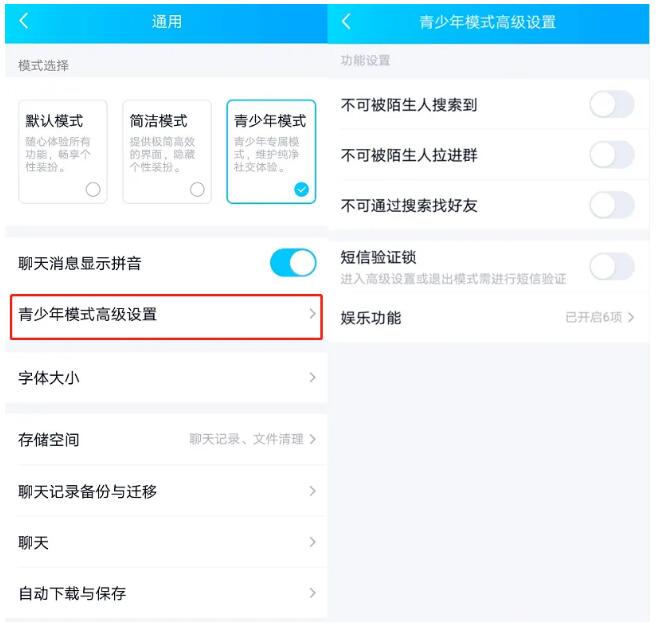Viewport: 658px width, 634px height.
Task: Tap the 默认模式 card title
Action: [54, 121]
